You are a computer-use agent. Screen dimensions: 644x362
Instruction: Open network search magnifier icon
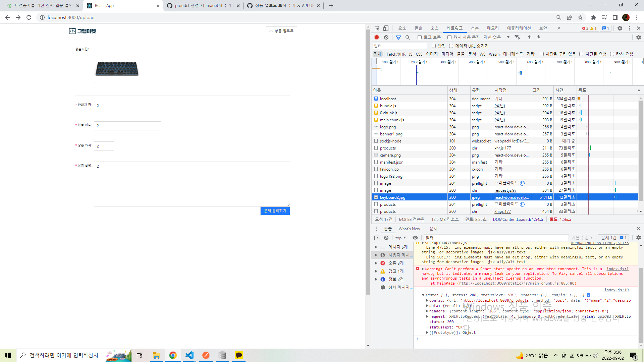[x=408, y=37]
